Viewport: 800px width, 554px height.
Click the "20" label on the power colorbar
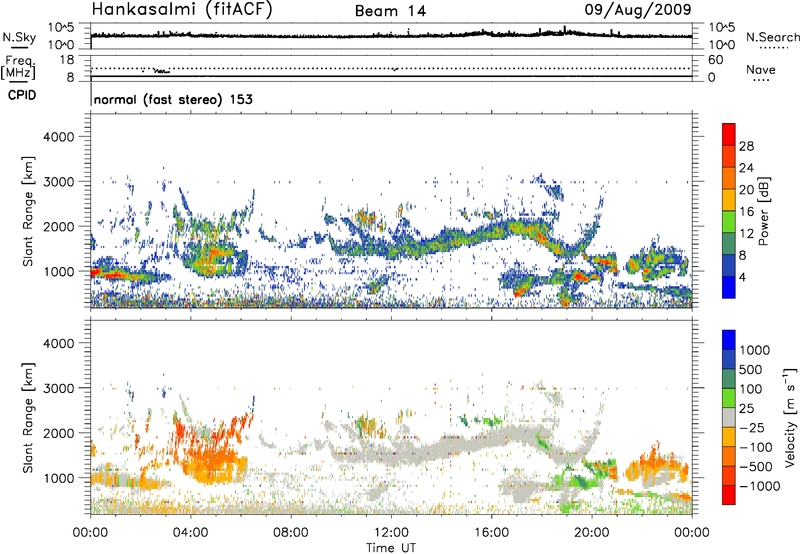[x=746, y=190]
